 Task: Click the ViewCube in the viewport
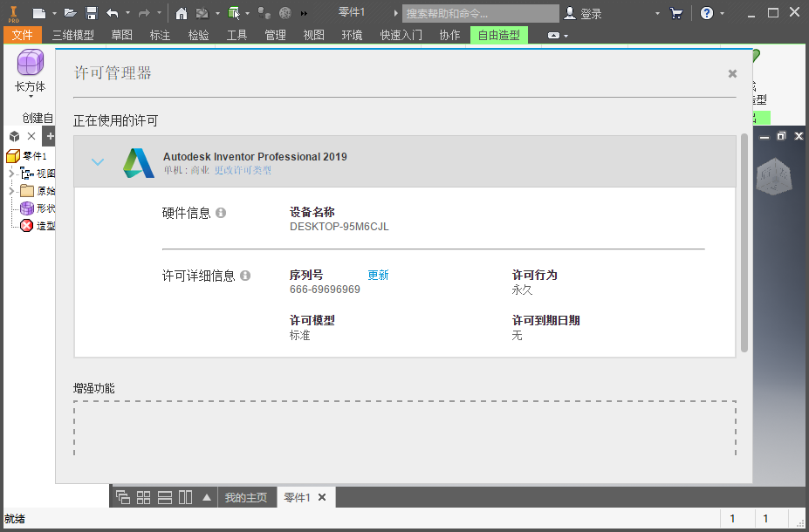774,177
